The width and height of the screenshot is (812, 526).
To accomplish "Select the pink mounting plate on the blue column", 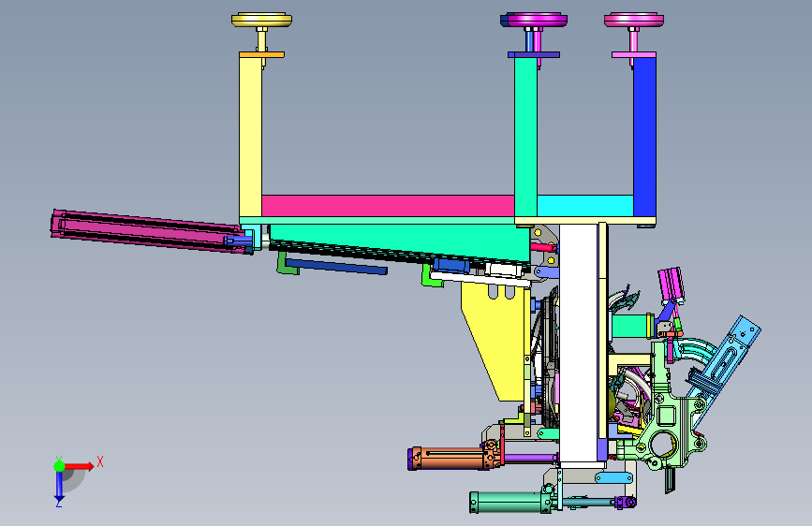I will coord(634,54).
